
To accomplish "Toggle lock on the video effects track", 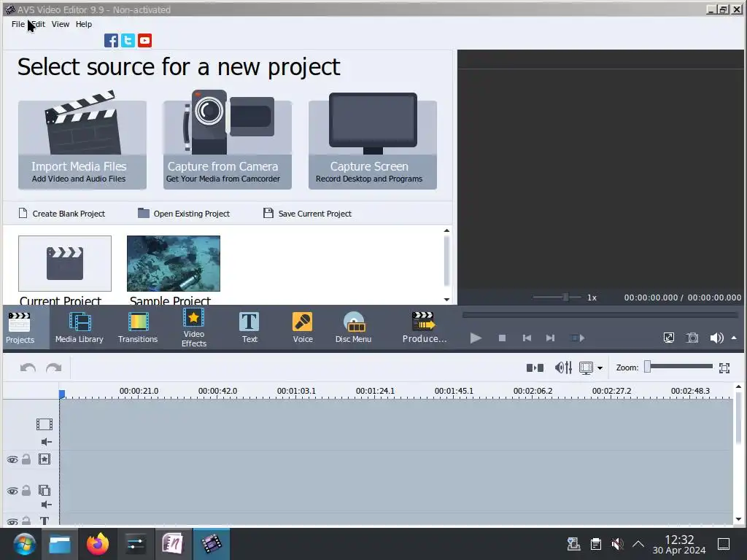I will tap(26, 459).
